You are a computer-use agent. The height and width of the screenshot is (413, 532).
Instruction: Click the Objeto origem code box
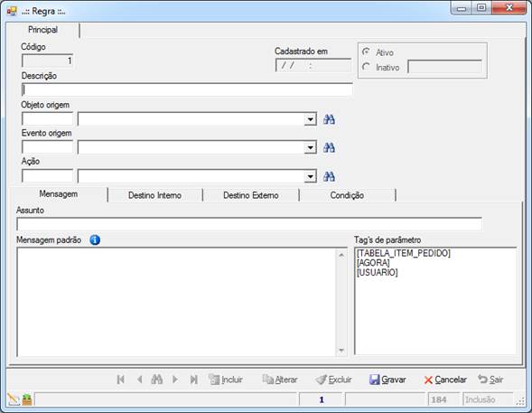click(x=48, y=119)
